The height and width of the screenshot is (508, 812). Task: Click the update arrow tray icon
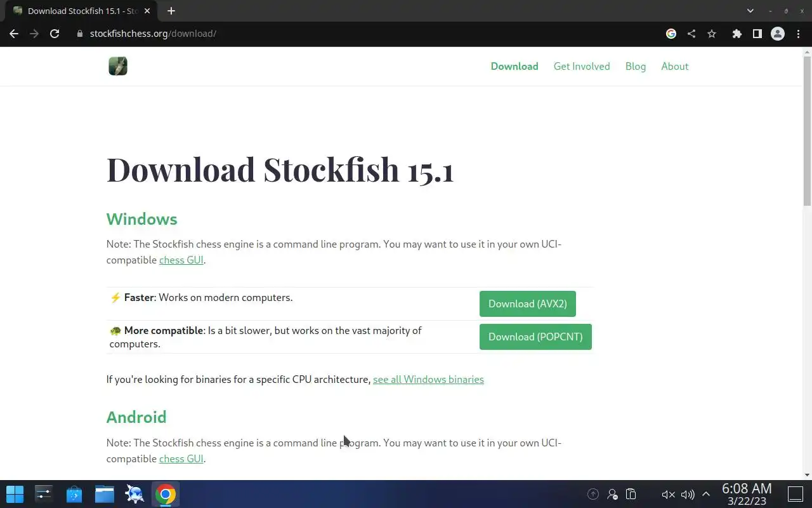coord(593,494)
